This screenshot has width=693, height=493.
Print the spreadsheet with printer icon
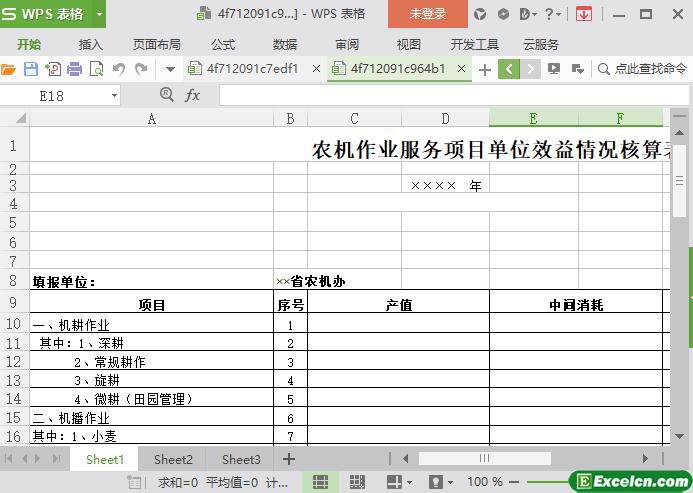(x=75, y=69)
